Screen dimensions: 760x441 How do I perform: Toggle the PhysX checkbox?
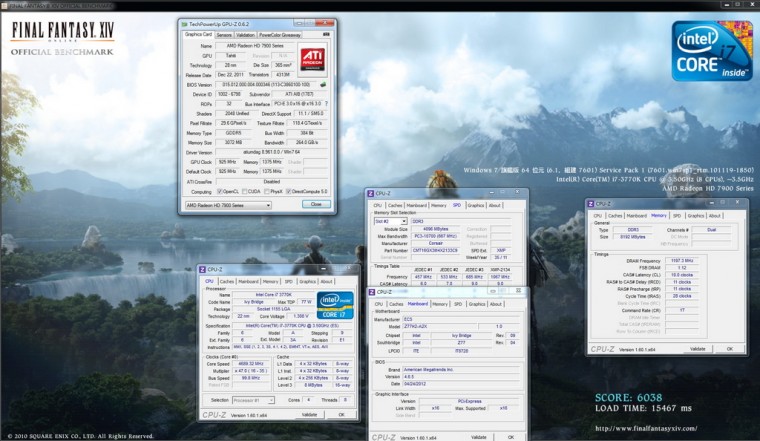pos(269,190)
